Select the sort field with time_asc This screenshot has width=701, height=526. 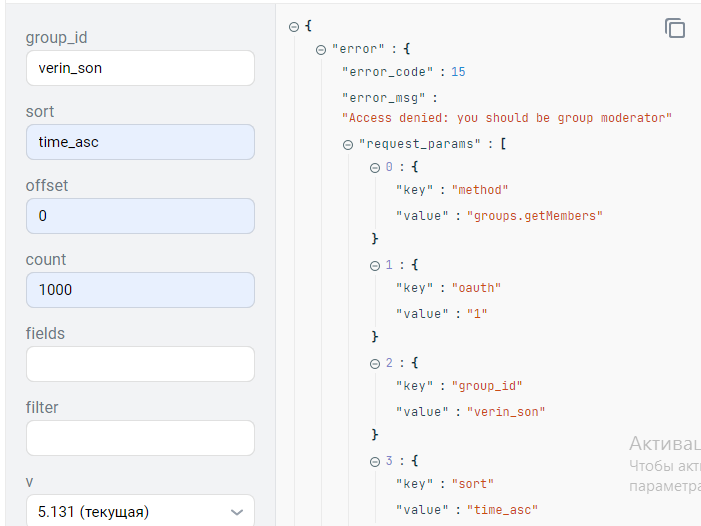coord(140,142)
